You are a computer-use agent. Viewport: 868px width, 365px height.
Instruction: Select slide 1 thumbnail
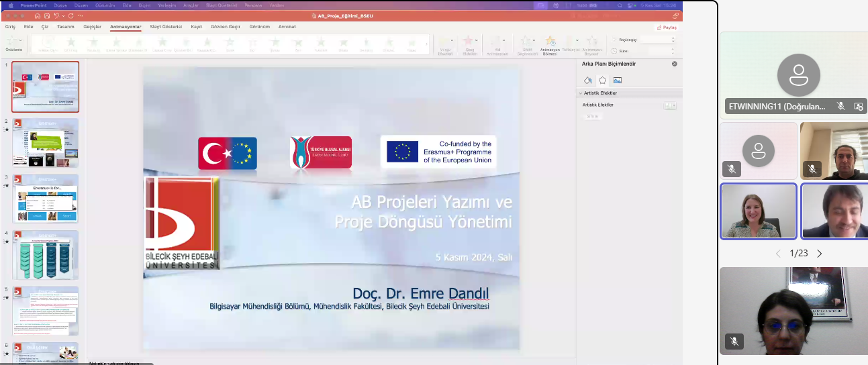tap(45, 87)
